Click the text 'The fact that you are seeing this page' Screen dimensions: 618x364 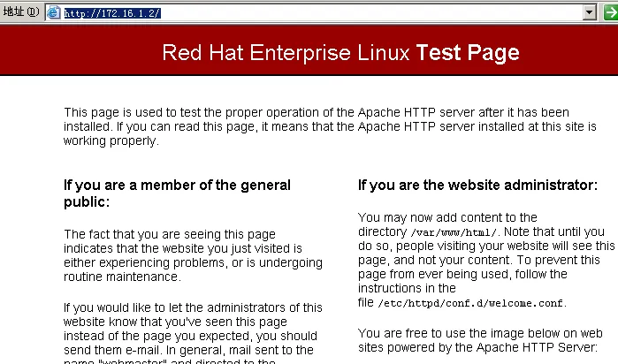click(170, 234)
